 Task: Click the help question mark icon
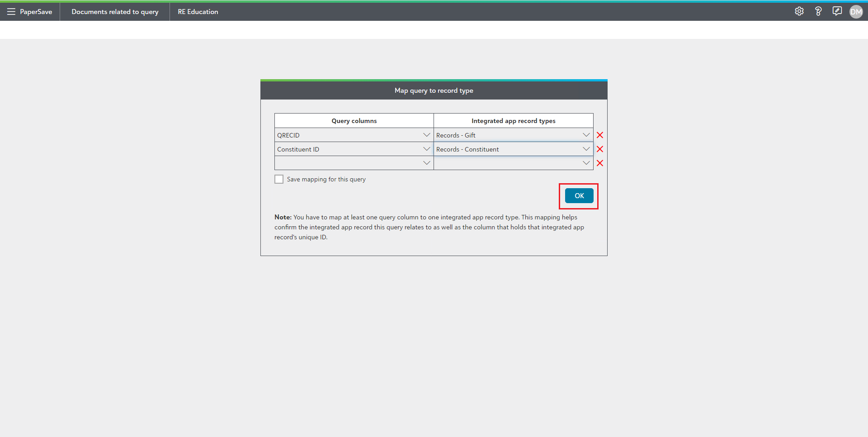point(818,12)
